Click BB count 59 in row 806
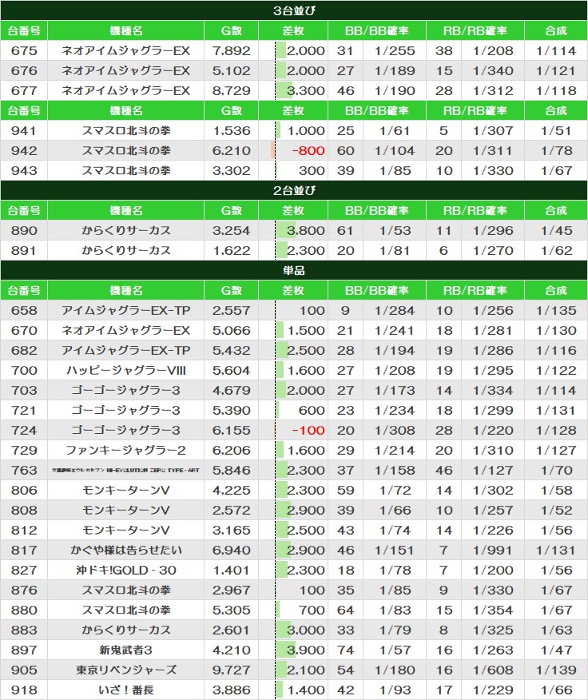 345,490
